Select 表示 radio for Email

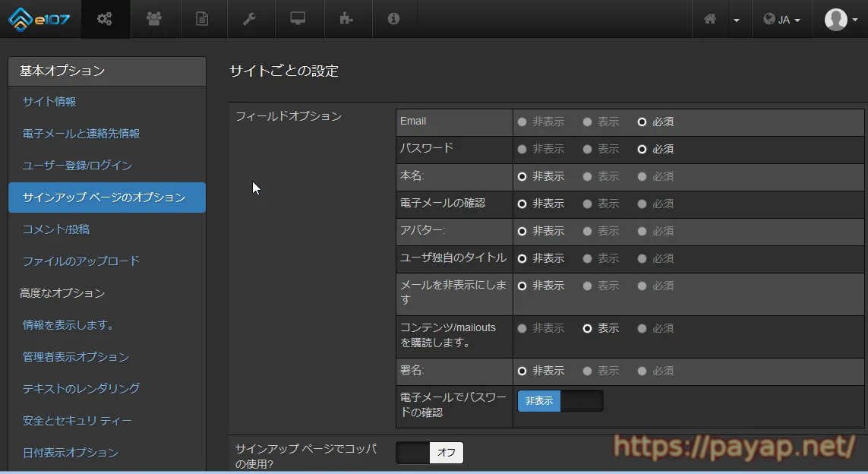587,122
